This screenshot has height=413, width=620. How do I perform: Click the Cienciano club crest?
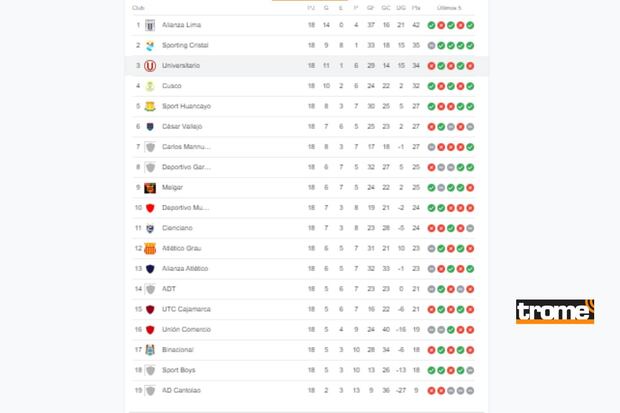point(150,228)
